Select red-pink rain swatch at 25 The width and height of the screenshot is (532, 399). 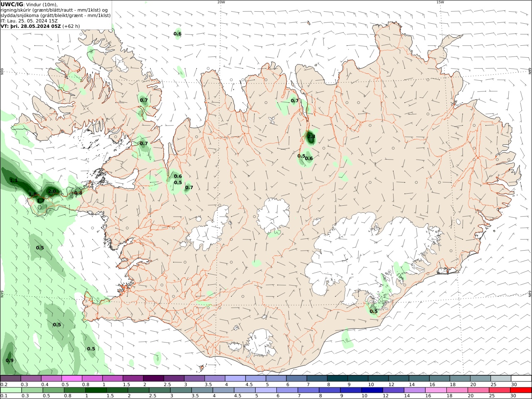click(x=500, y=390)
